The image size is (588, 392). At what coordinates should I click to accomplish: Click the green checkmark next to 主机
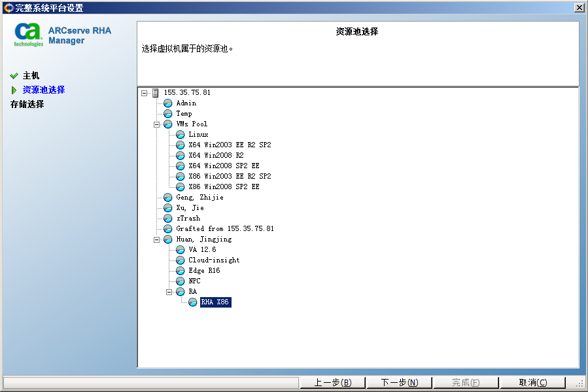tap(14, 76)
